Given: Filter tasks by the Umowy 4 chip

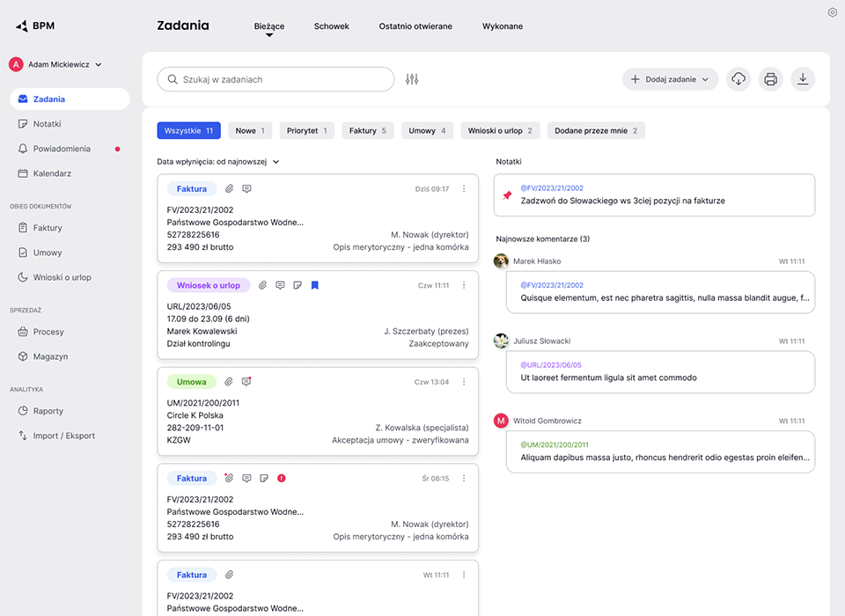Looking at the screenshot, I should [x=427, y=130].
